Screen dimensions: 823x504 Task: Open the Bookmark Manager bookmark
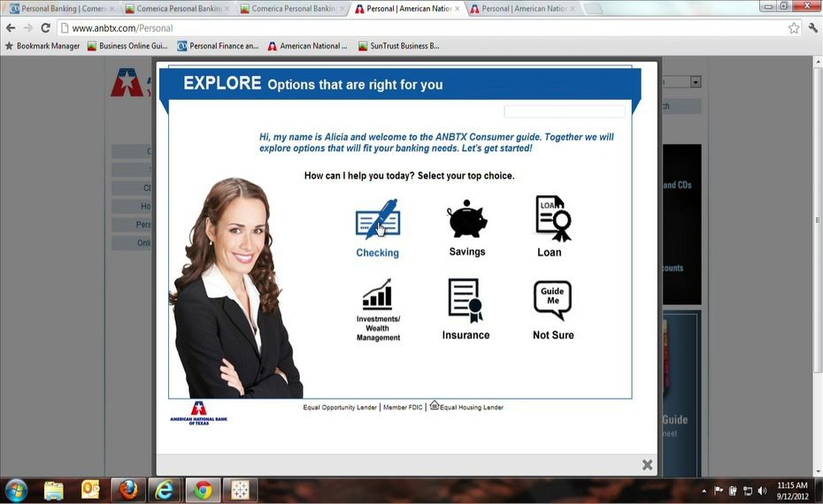(42, 46)
